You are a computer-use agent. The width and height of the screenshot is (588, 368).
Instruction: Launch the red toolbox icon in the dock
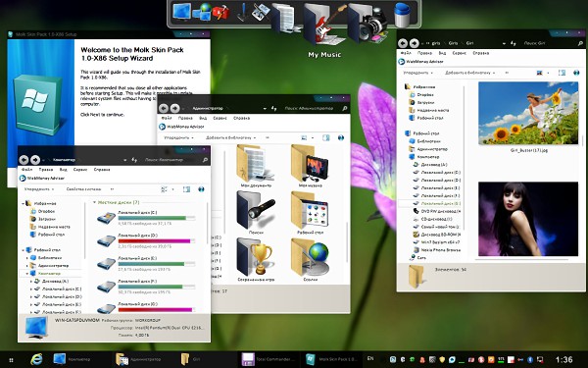[220, 13]
